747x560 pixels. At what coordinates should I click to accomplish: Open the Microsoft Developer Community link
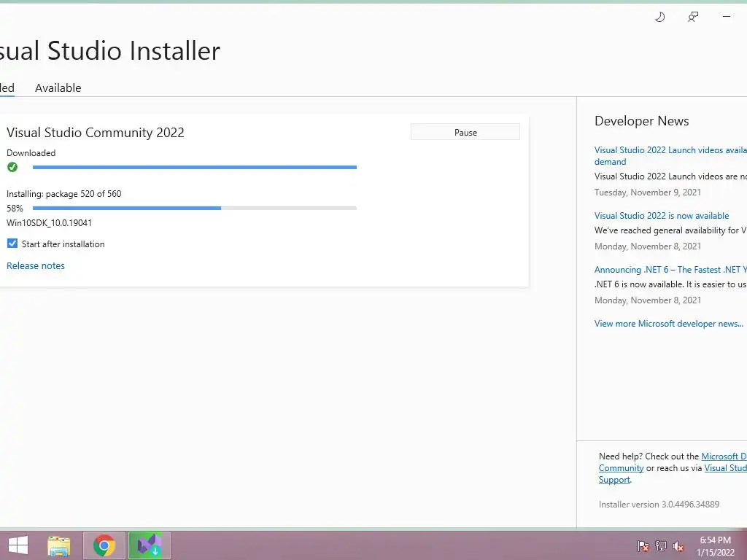click(x=673, y=462)
